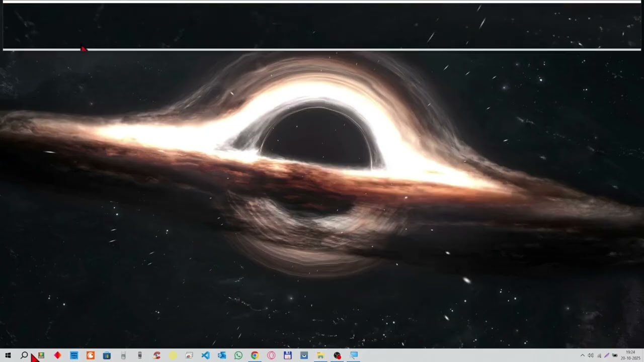644x362 pixels.
Task: Switch to the underlined blue monitor app
Action: [x=354, y=355]
